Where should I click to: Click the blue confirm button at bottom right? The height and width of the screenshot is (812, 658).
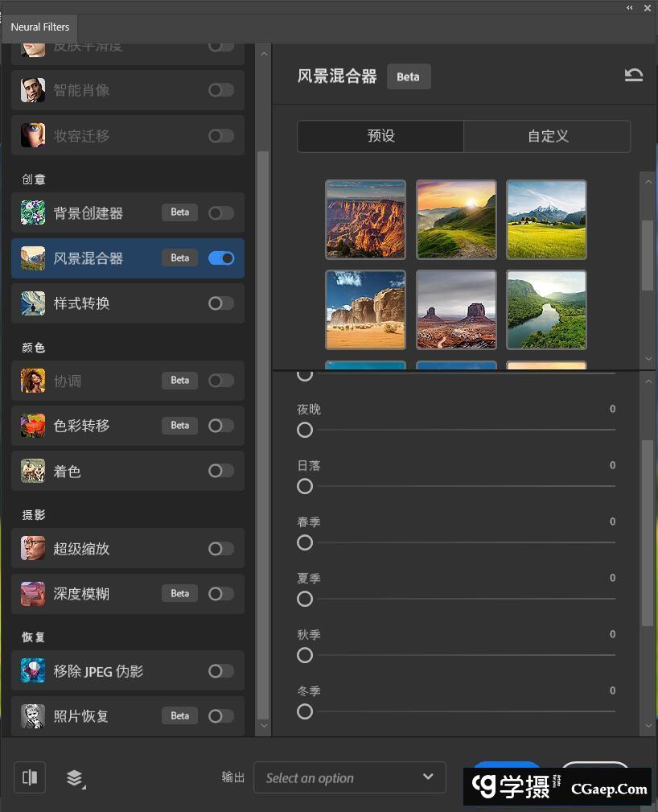[507, 770]
